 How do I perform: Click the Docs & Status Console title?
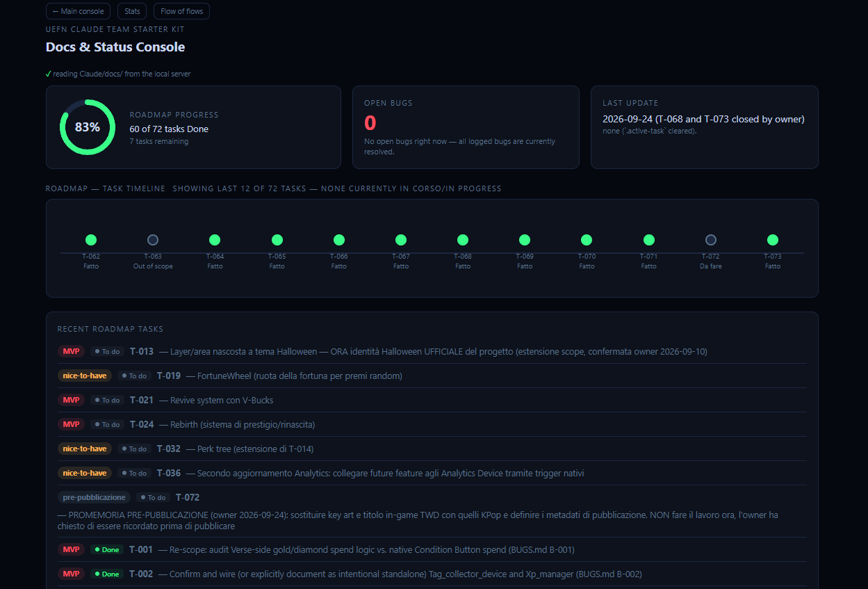(x=115, y=47)
